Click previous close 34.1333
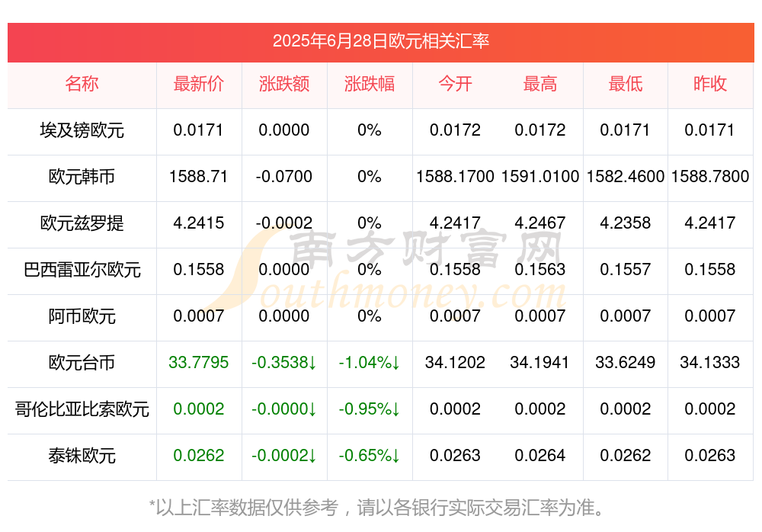The image size is (762, 532). (x=710, y=363)
